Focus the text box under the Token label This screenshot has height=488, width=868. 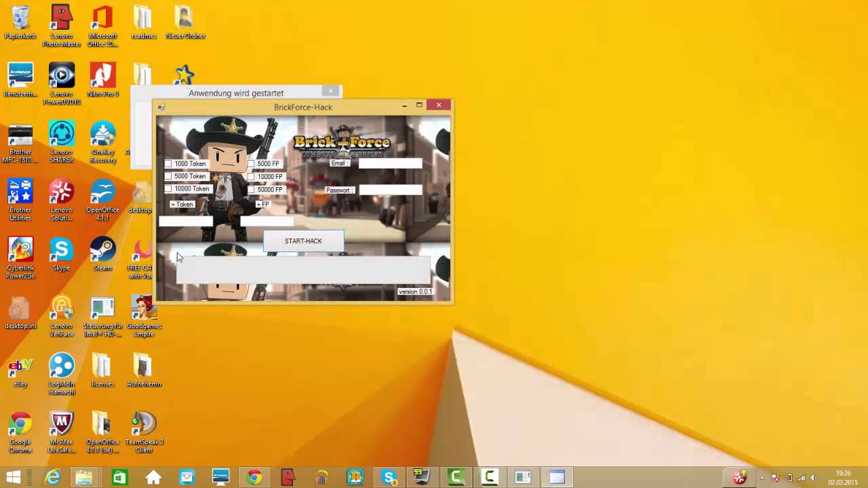(186, 221)
